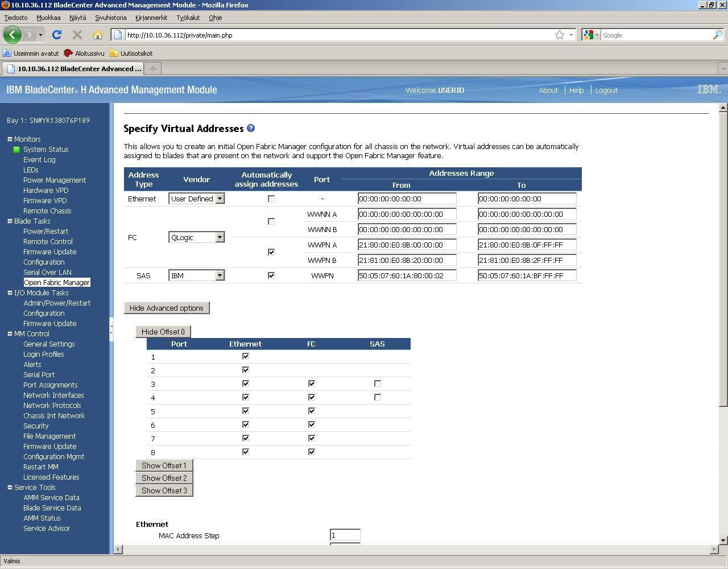This screenshot has width=728, height=569.
Task: Toggle Ethernet checkbox for port 1
Action: click(x=246, y=356)
